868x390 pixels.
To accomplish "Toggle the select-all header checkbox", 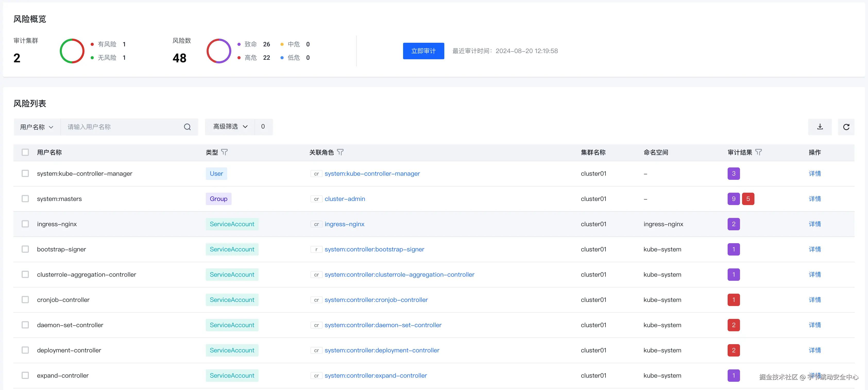I will pos(25,152).
